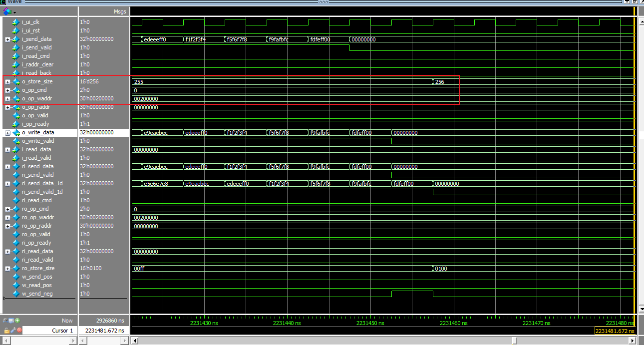Expand the o_op_raddr bus
Viewport: 644px width, 345px height.
(7, 107)
